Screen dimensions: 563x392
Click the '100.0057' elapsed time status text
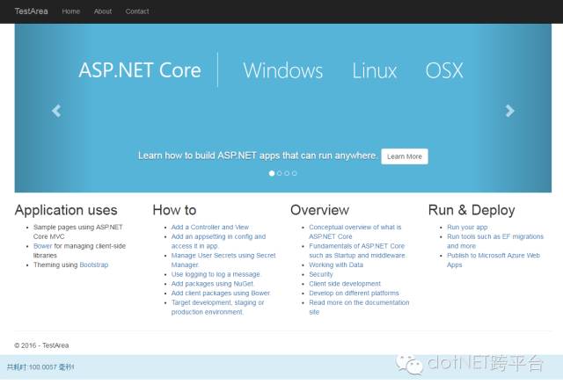click(x=43, y=367)
